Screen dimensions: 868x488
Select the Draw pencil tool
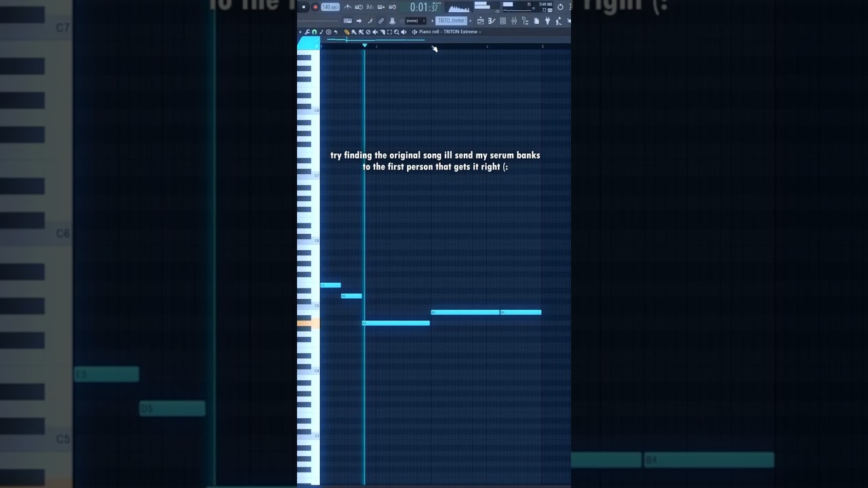pyautogui.click(x=347, y=32)
